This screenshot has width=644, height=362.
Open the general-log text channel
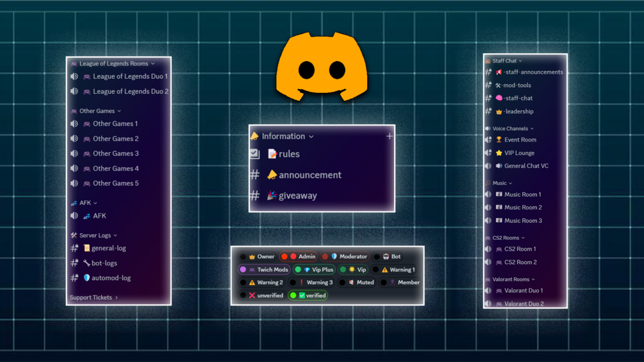[99, 248]
